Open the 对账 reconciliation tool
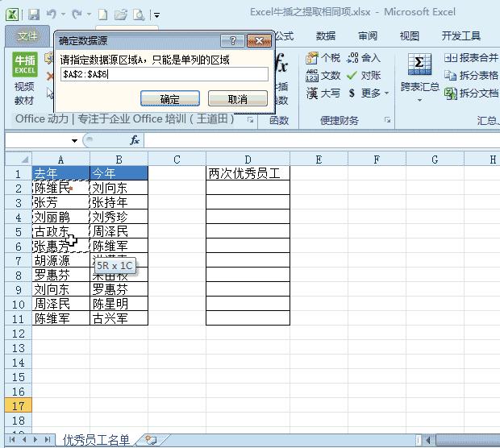500x448 pixels. point(364,76)
